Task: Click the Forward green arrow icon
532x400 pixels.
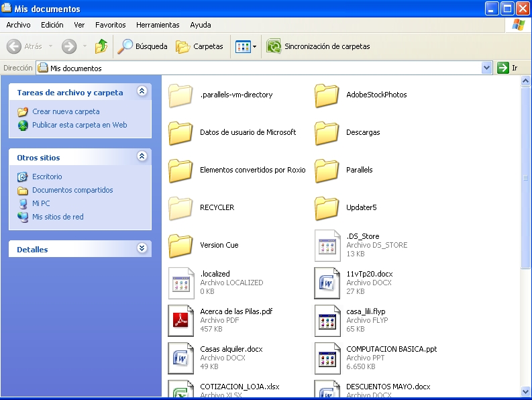Action: (x=69, y=46)
